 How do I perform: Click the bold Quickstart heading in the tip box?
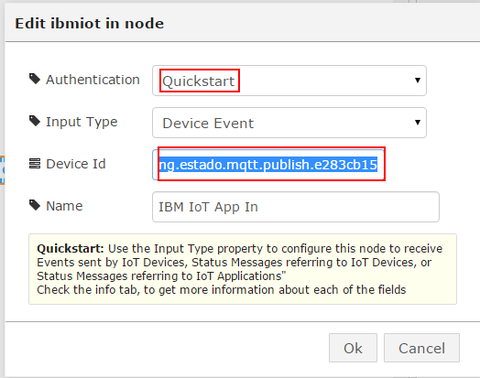pos(71,248)
